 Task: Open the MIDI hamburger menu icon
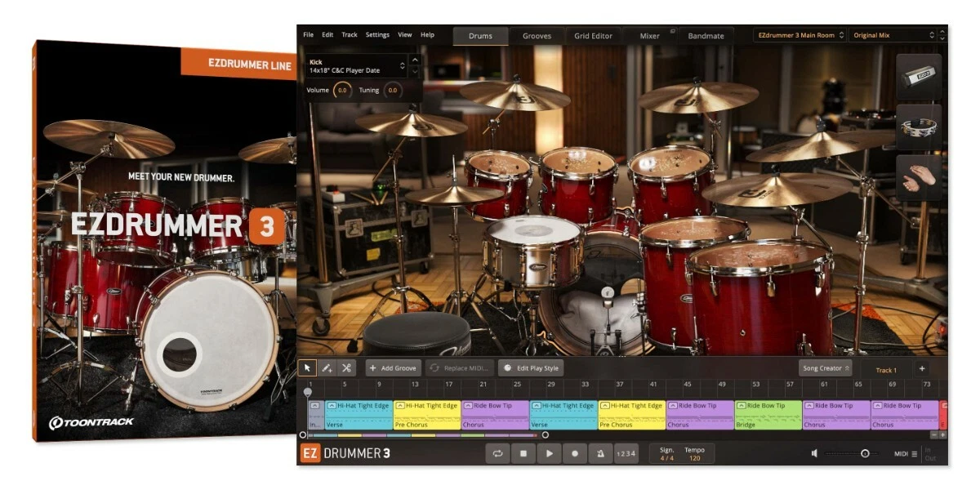pyautogui.click(x=915, y=453)
